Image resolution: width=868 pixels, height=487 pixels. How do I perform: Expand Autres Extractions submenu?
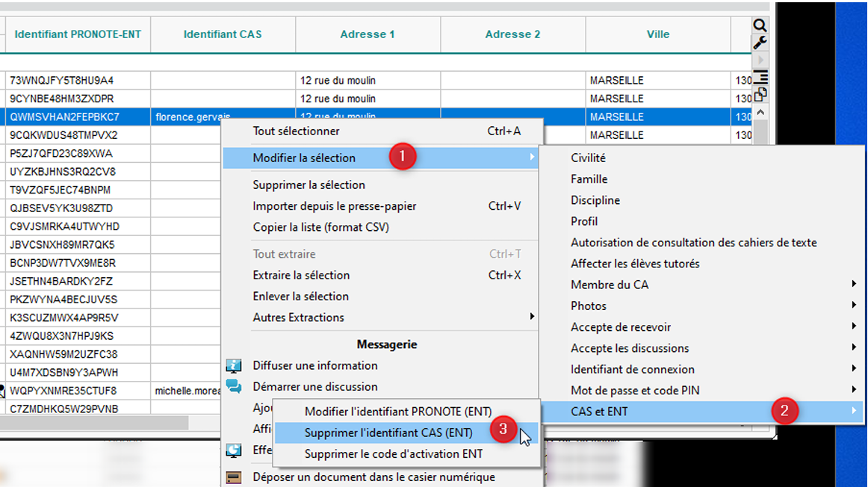[x=532, y=317]
